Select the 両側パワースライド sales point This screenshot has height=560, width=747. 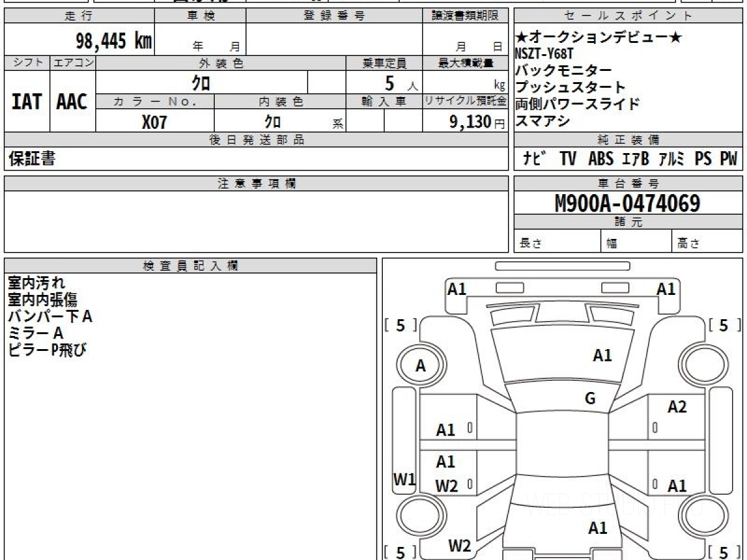click(x=578, y=104)
